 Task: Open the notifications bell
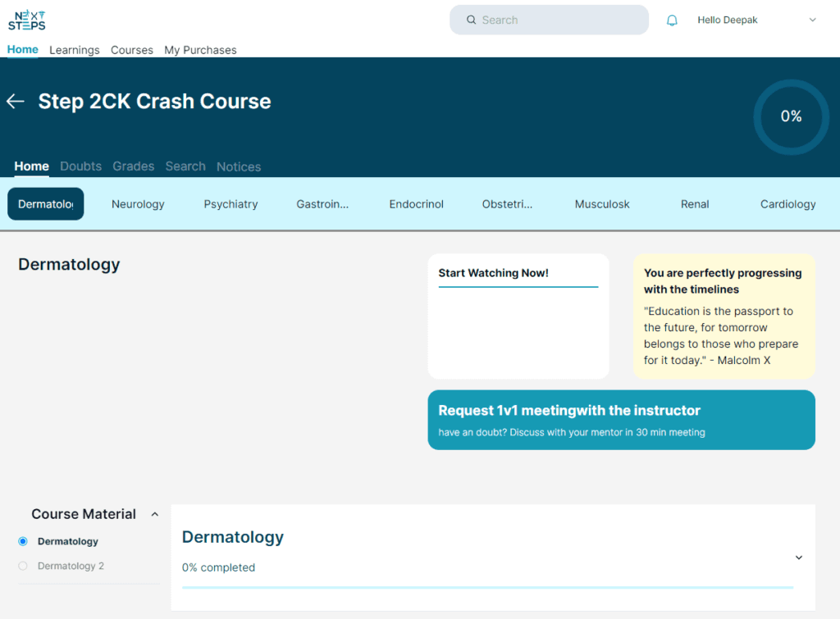(672, 20)
